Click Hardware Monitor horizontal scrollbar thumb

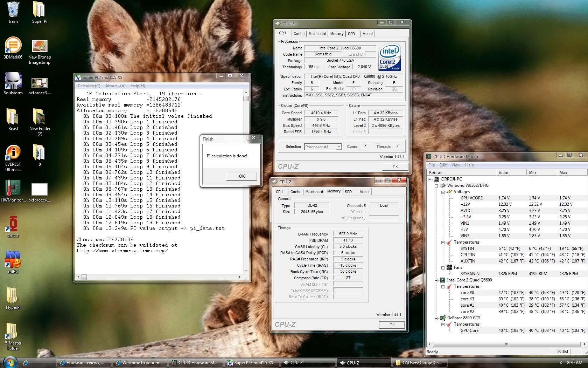click(506, 344)
